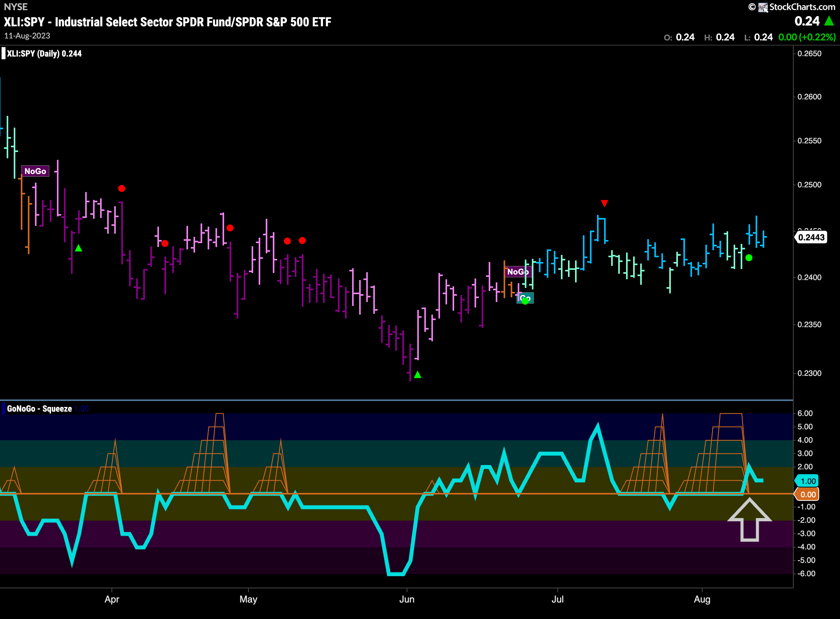The height and width of the screenshot is (619, 840).
Task: Click the green dot marker in mid-August
Action: pyautogui.click(x=749, y=258)
